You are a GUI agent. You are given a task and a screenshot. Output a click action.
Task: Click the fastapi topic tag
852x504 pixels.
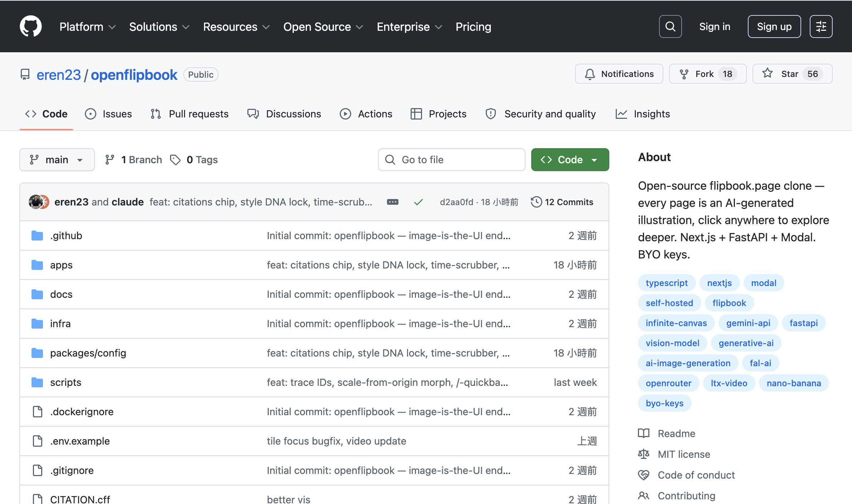804,323
